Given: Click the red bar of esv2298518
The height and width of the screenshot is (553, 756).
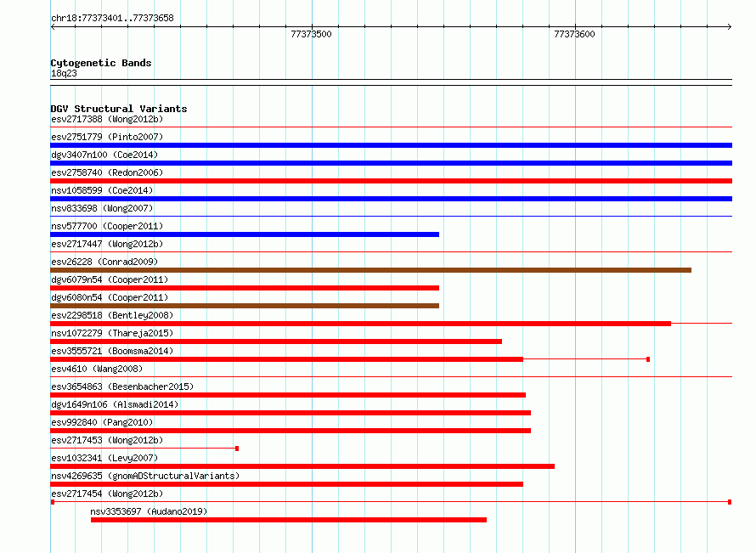Looking at the screenshot, I should (x=361, y=324).
